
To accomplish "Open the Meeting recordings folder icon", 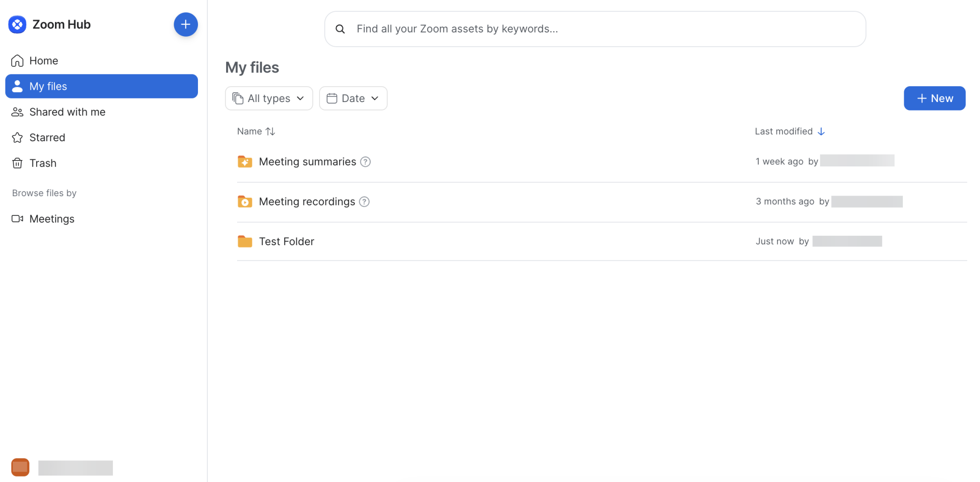I will coord(245,202).
